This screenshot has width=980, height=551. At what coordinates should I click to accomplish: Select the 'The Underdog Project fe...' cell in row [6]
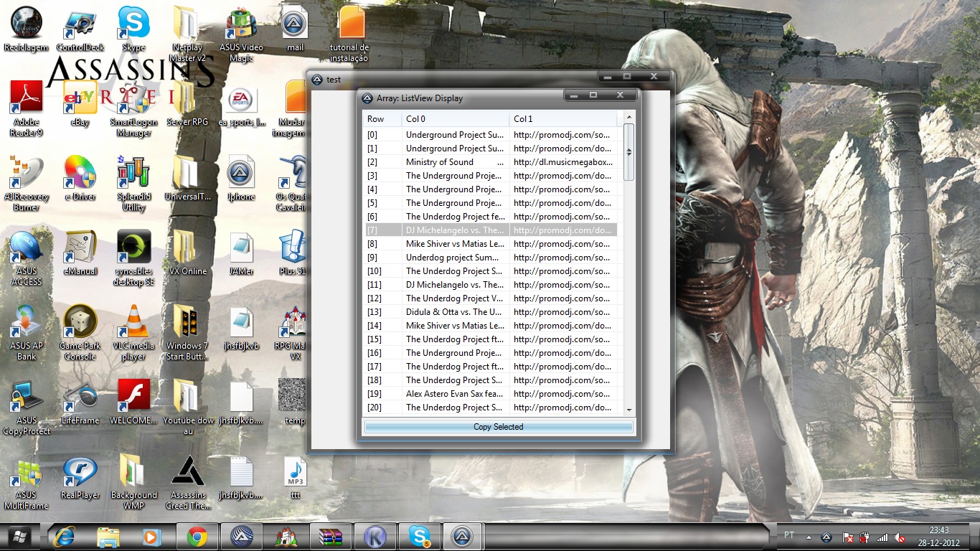pyautogui.click(x=455, y=217)
